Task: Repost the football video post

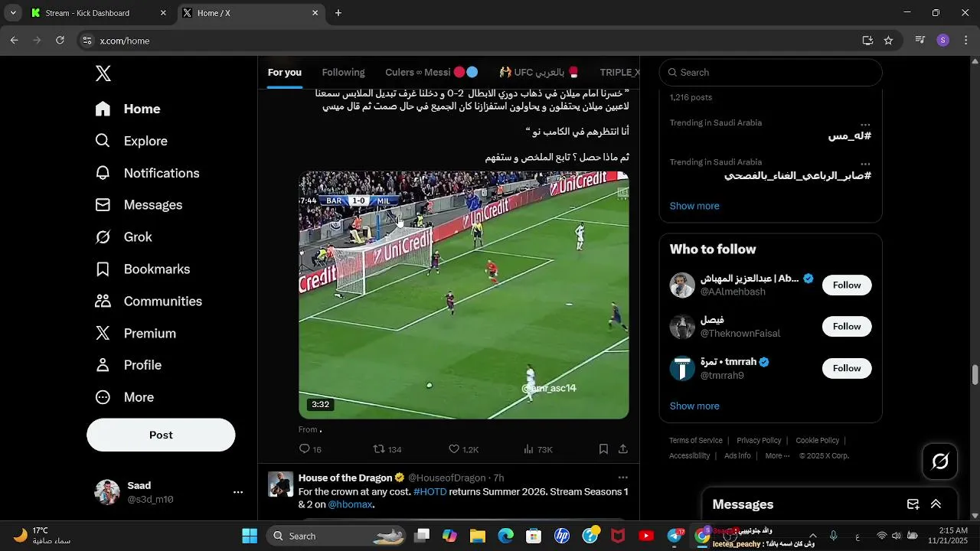Action: coord(387,449)
